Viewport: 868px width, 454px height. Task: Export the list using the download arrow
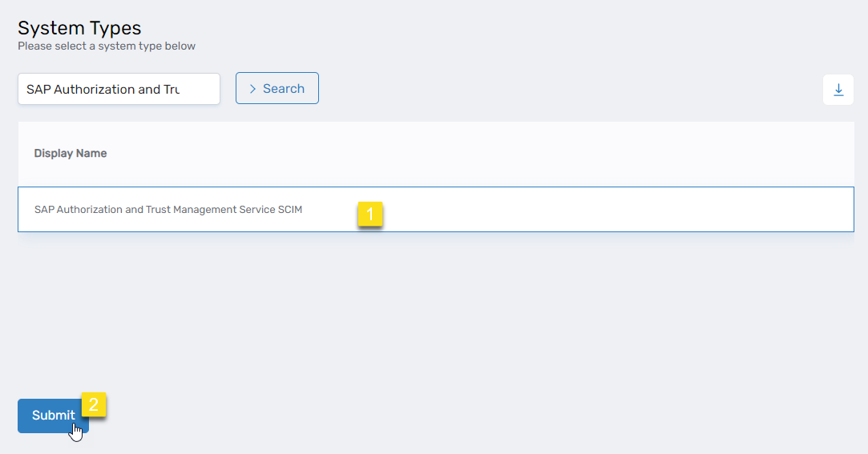coord(838,90)
